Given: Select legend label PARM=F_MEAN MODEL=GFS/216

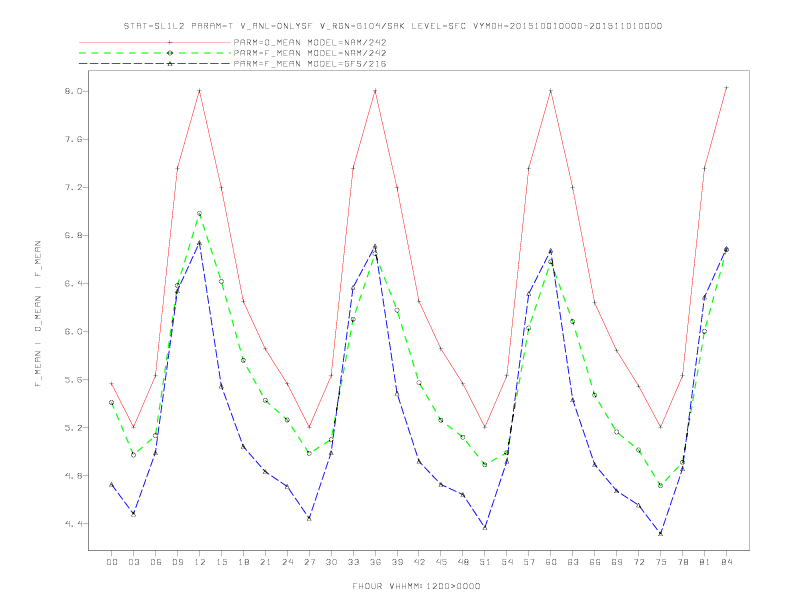Looking at the screenshot, I should tap(310, 64).
